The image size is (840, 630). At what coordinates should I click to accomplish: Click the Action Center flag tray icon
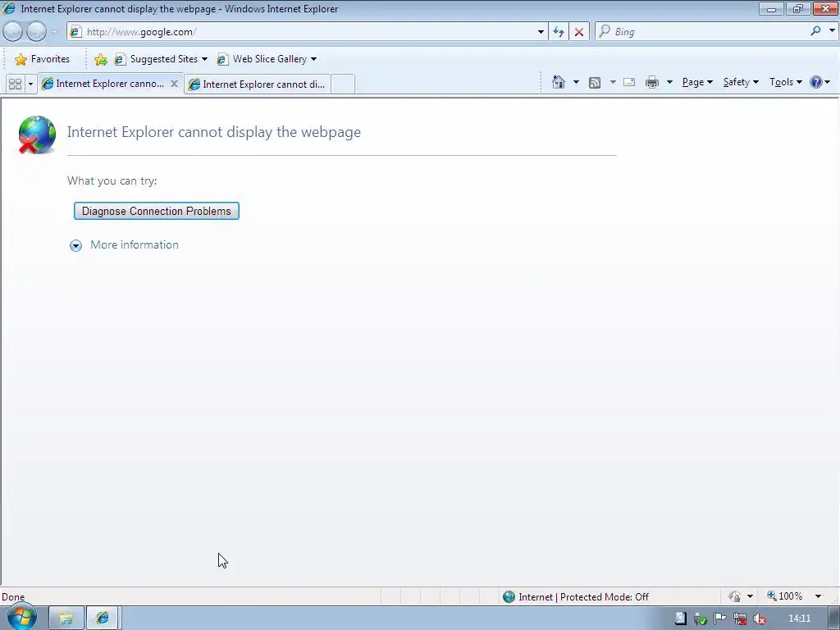coord(719,619)
